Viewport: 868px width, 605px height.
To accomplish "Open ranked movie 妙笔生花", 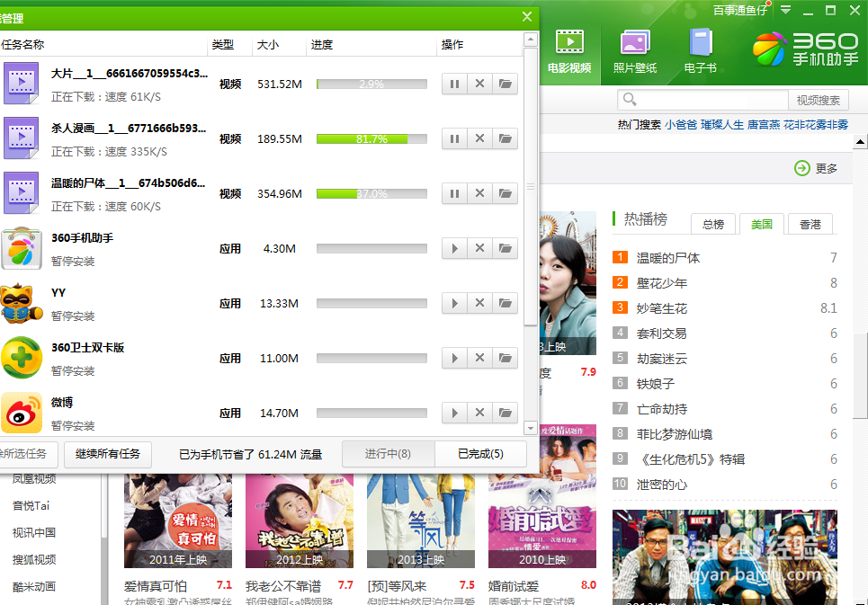I will [x=661, y=308].
